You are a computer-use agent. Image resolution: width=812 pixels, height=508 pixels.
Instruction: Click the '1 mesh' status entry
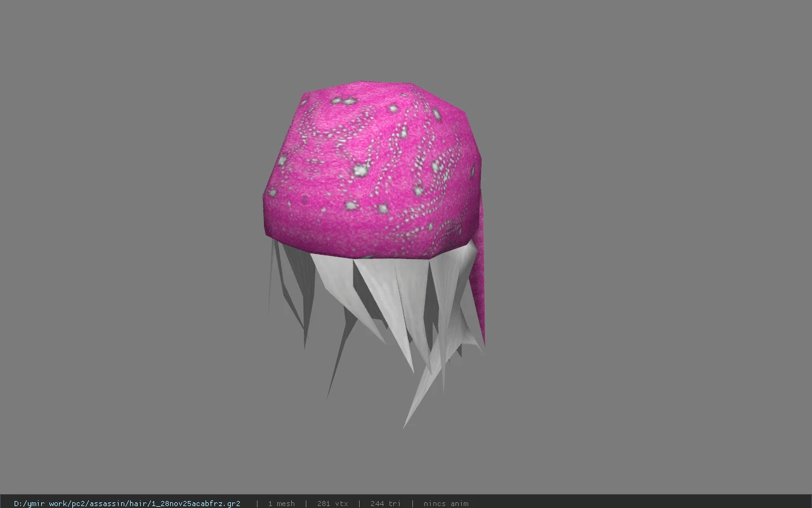281,504
